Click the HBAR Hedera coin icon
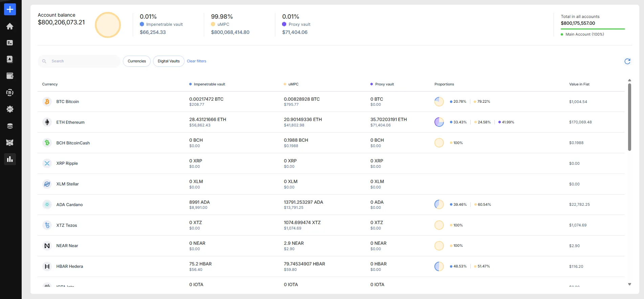This screenshot has width=644, height=299. click(47, 266)
